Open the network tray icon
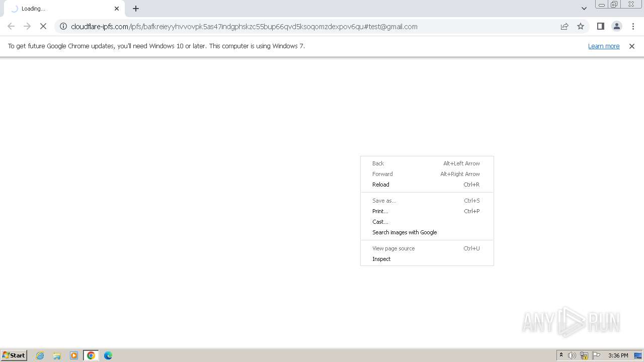The image size is (644, 362). [x=584, y=355]
